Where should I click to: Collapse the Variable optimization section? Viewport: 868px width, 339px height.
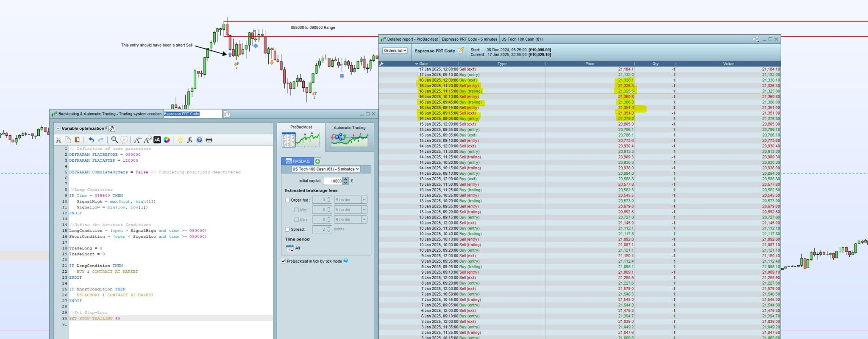tap(58, 128)
